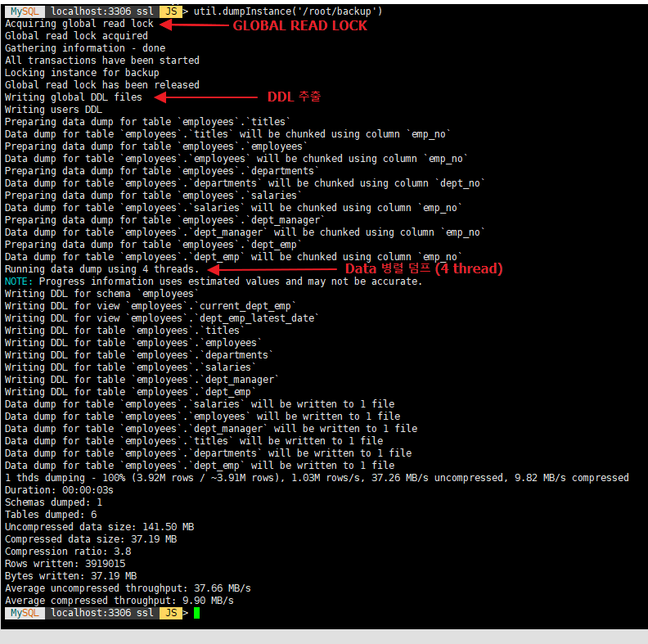648x644 pixels.
Task: Click 'Preparing data dump' line for dept_emp
Action: pyautogui.click(x=153, y=245)
